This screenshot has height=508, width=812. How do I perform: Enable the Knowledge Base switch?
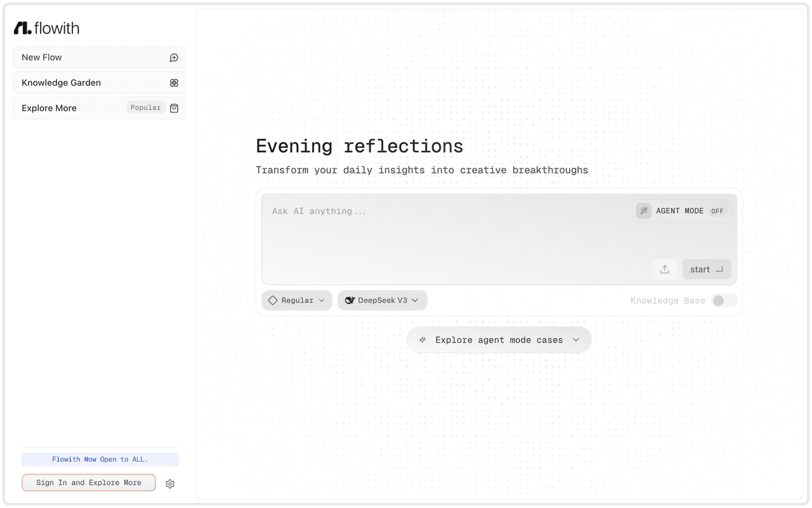click(724, 300)
